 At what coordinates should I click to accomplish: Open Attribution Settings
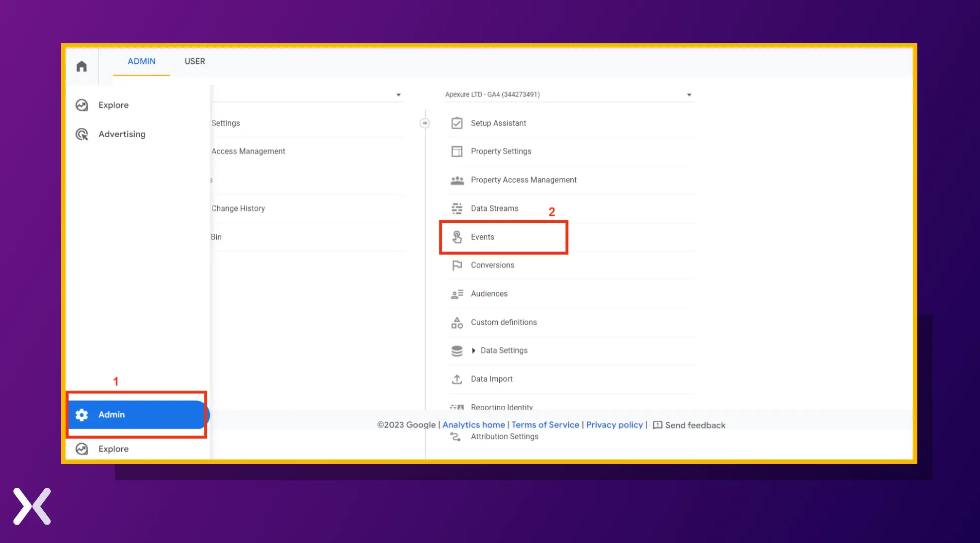click(x=504, y=437)
